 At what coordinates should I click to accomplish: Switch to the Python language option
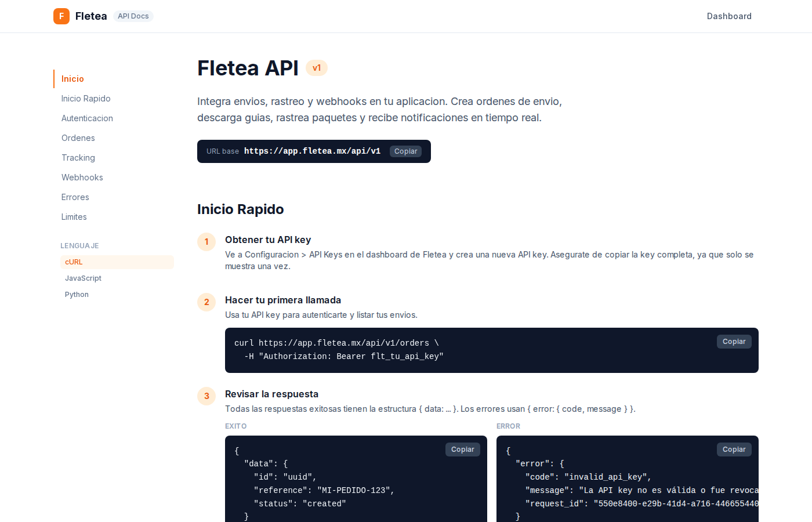point(77,294)
